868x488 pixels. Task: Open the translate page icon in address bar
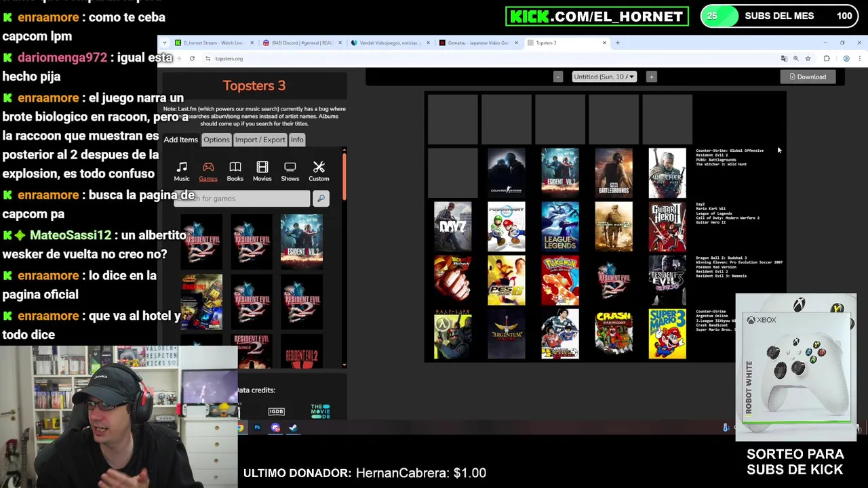pos(784,58)
